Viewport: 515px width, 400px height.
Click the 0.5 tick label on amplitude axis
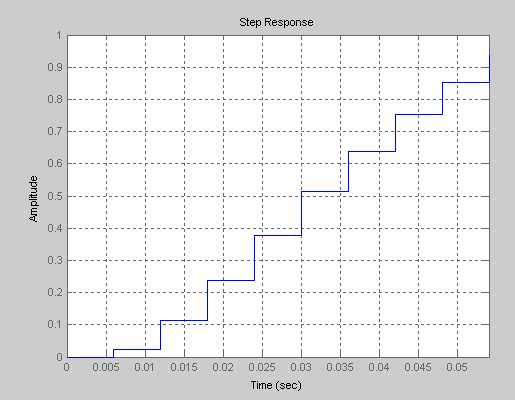[55, 196]
